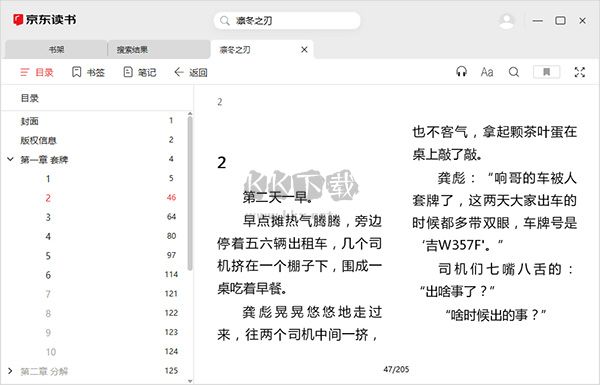This screenshot has height=385, width=600.
Task: Click the paragraph text 第二天一早
Action: [x=277, y=197]
